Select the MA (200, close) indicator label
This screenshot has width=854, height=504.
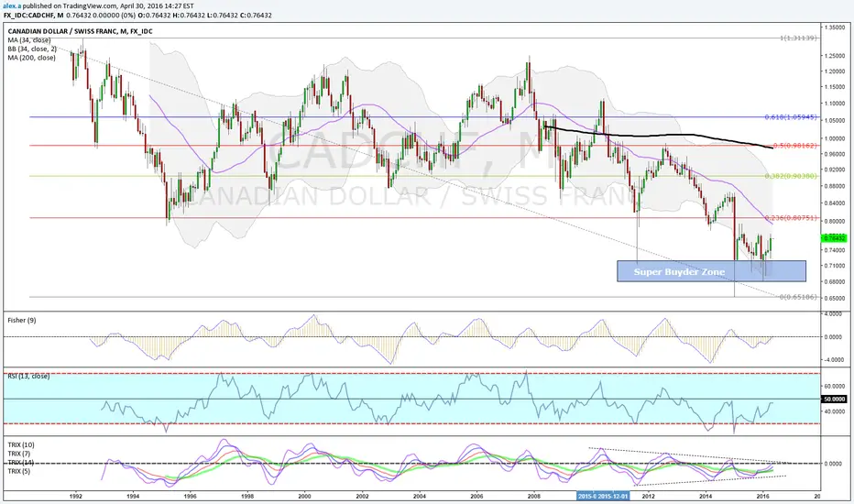point(31,58)
